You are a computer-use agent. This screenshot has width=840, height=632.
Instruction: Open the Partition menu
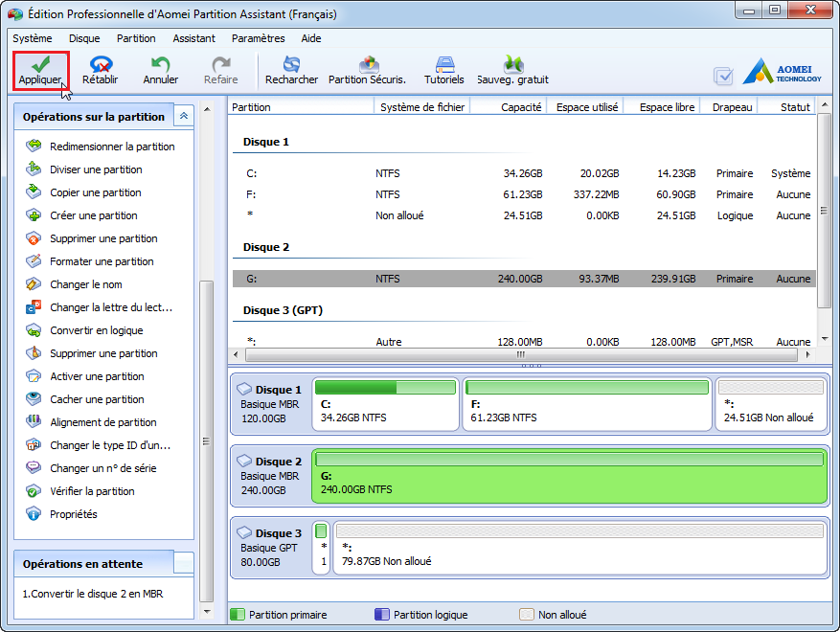(x=136, y=38)
